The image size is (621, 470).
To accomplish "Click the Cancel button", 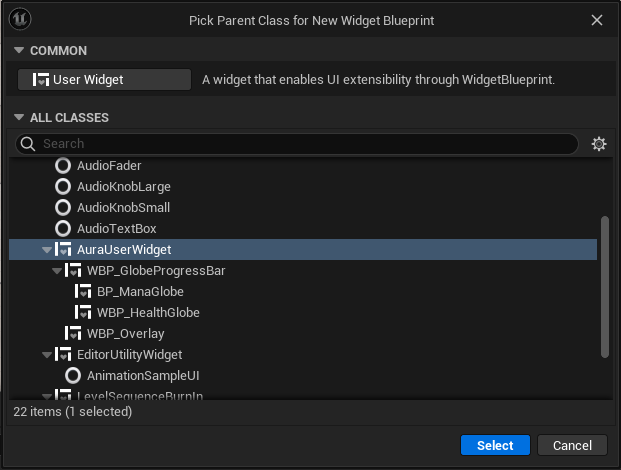I will [572, 446].
